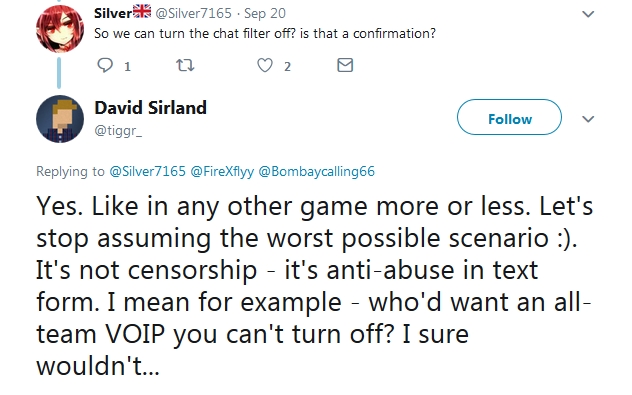Send tweet via direct message envelope icon
The height and width of the screenshot is (395, 632).
345,65
